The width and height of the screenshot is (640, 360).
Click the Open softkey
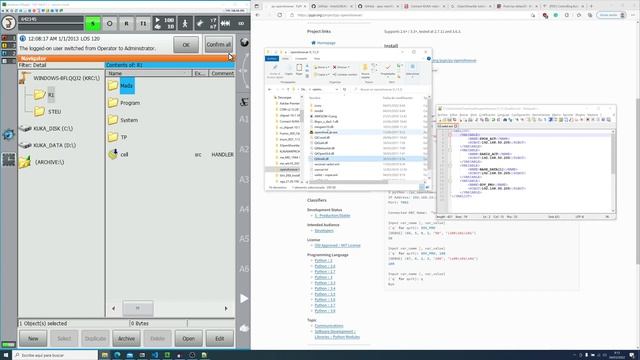[x=188, y=338]
